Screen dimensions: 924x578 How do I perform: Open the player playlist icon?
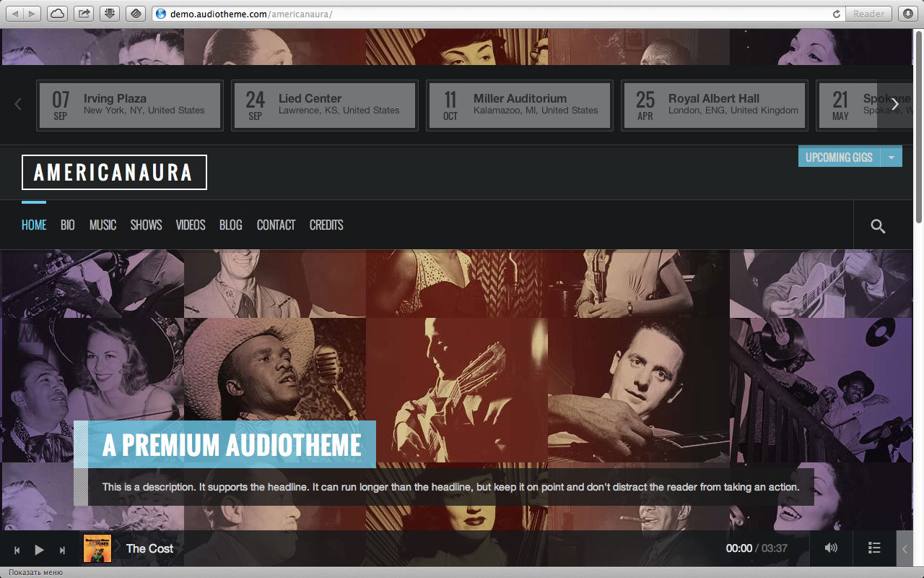coord(874,548)
